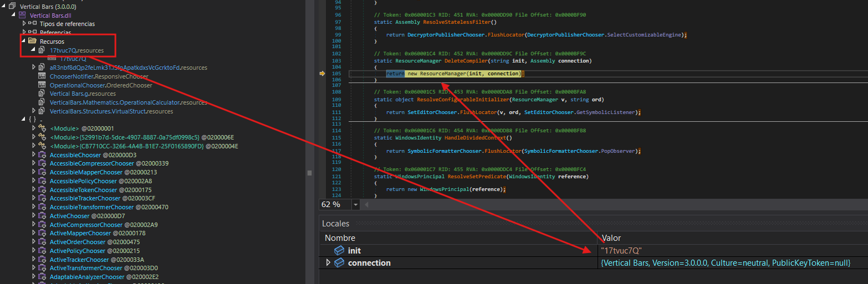Click the connection local variable icon
Screen dimensions: 868x284
[x=339, y=263]
